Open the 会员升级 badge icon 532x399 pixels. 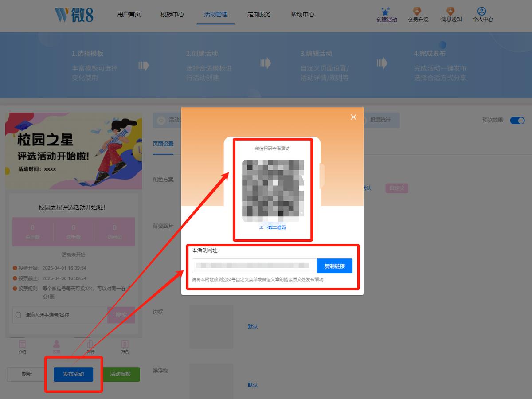[417, 12]
